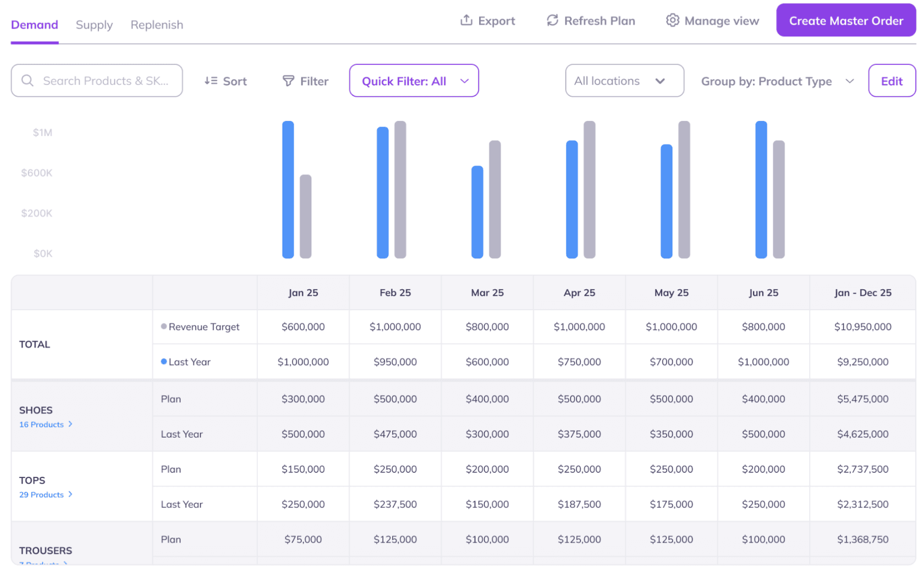This screenshot has width=924, height=572.
Task: Switch to the Supply tab
Action: pyautogui.click(x=94, y=25)
